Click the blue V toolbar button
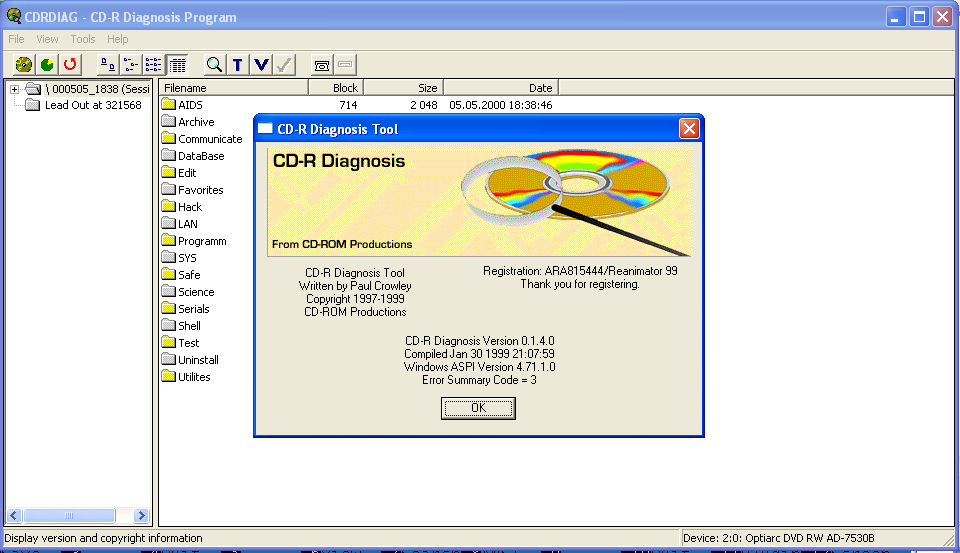 click(261, 65)
